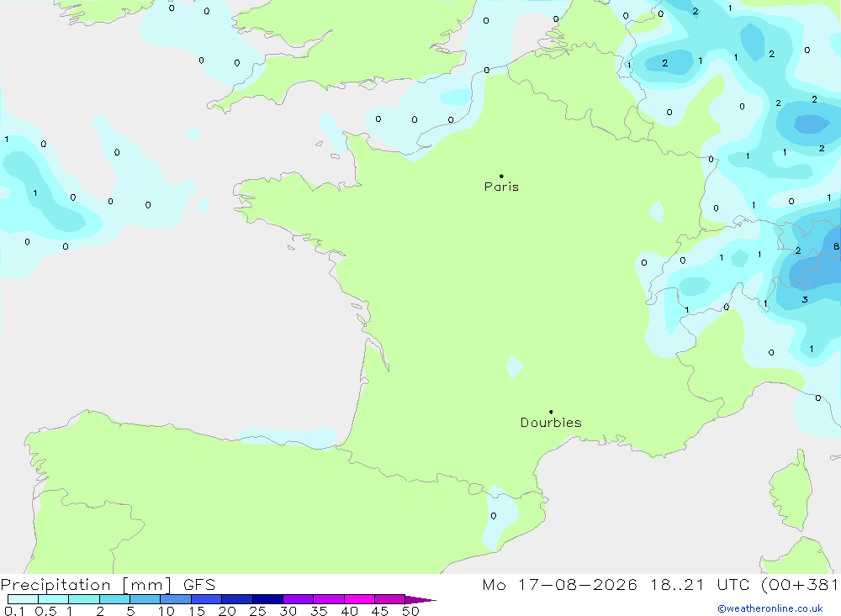
Task: Click the forecast date 'Mo 17-08-2026' text
Action: 559,584
